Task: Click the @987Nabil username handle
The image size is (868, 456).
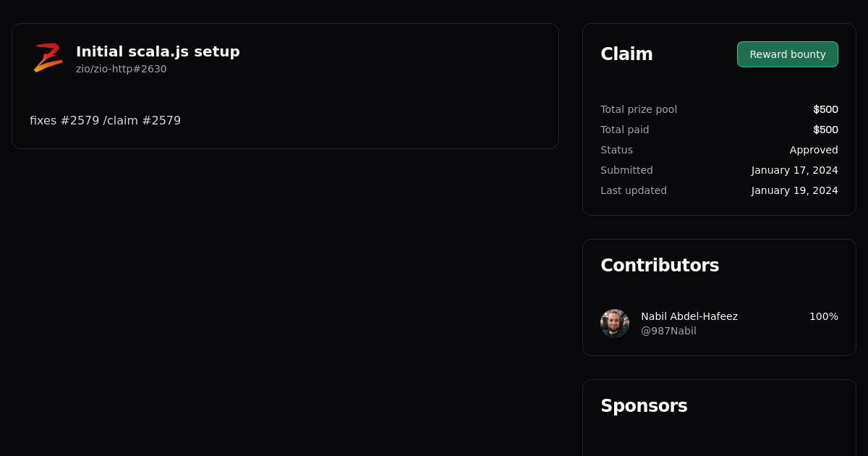Action: (x=668, y=331)
